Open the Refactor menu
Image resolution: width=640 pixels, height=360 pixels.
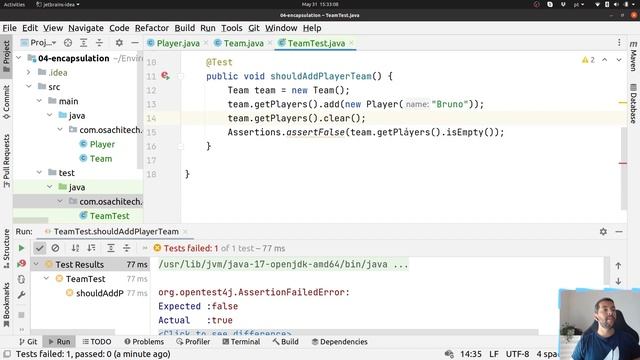152,28
